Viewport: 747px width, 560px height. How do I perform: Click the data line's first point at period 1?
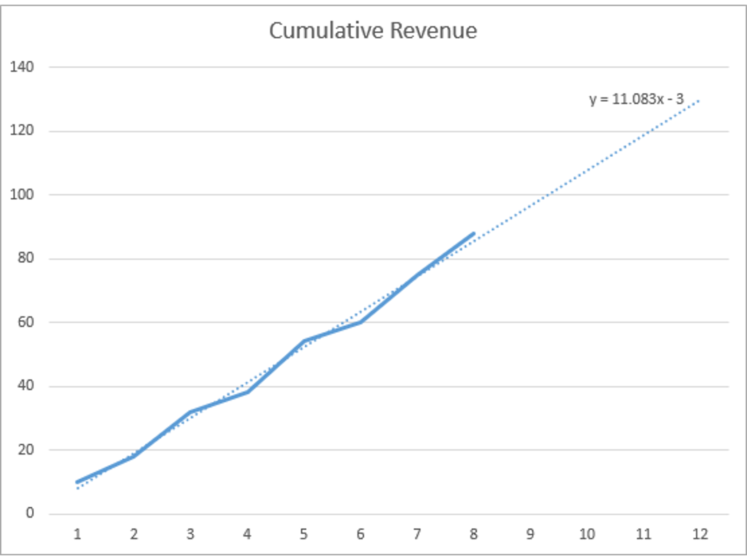78,482
